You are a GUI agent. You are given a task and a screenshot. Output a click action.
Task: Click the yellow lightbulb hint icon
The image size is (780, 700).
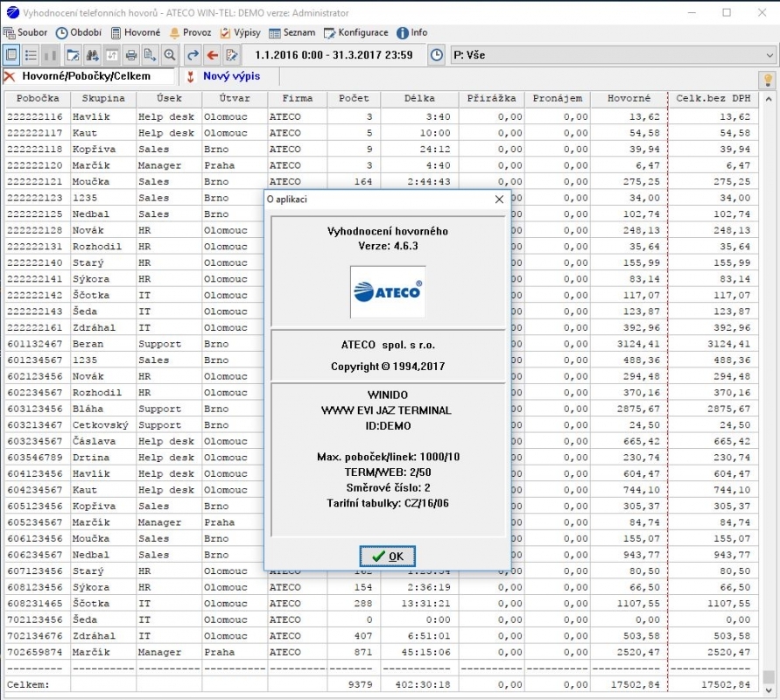pyautogui.click(x=768, y=80)
